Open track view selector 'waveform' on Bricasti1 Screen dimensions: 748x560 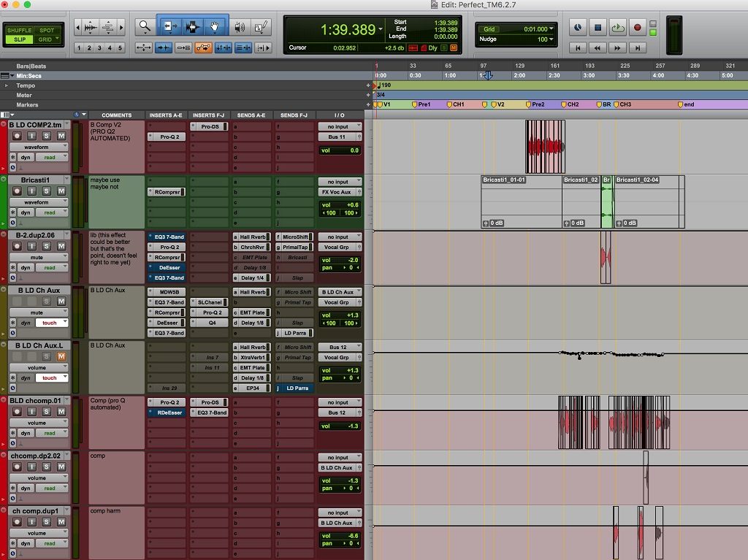pos(39,202)
